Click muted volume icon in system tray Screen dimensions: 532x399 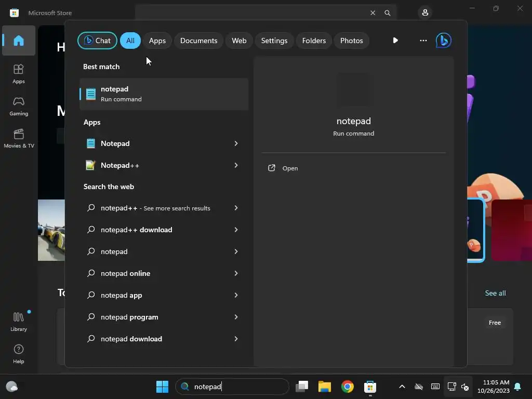pos(465,387)
